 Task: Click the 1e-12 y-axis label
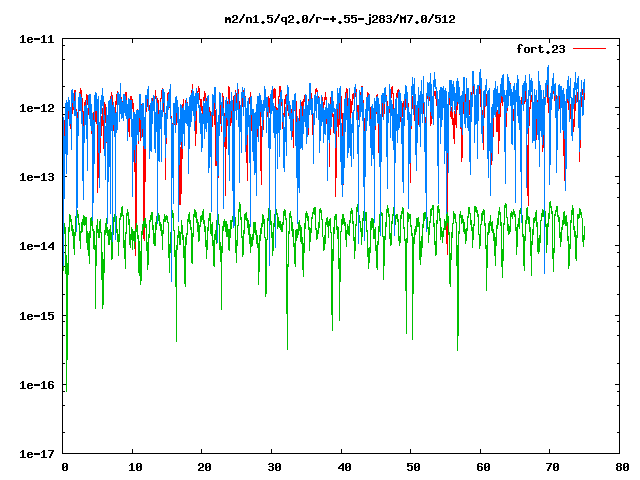(x=37, y=108)
